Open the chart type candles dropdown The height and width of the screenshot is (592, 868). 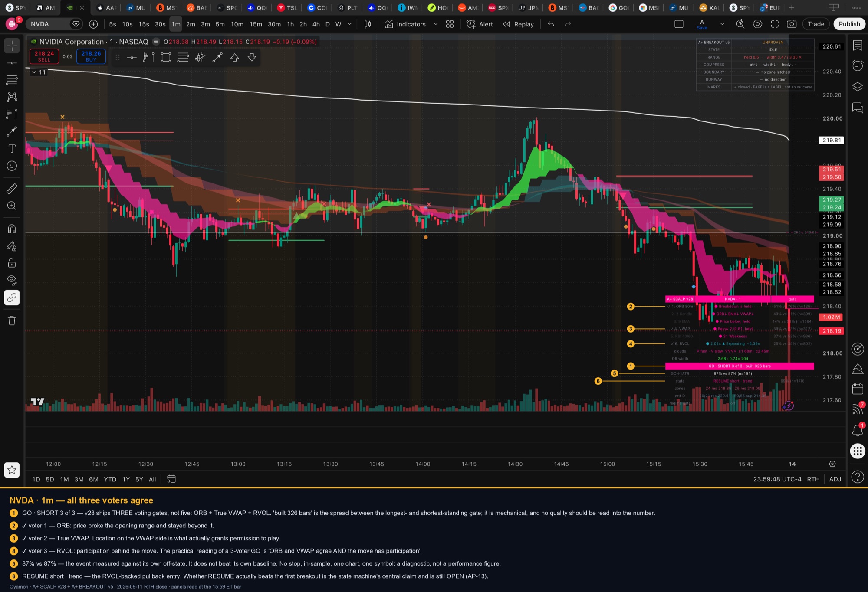click(368, 24)
